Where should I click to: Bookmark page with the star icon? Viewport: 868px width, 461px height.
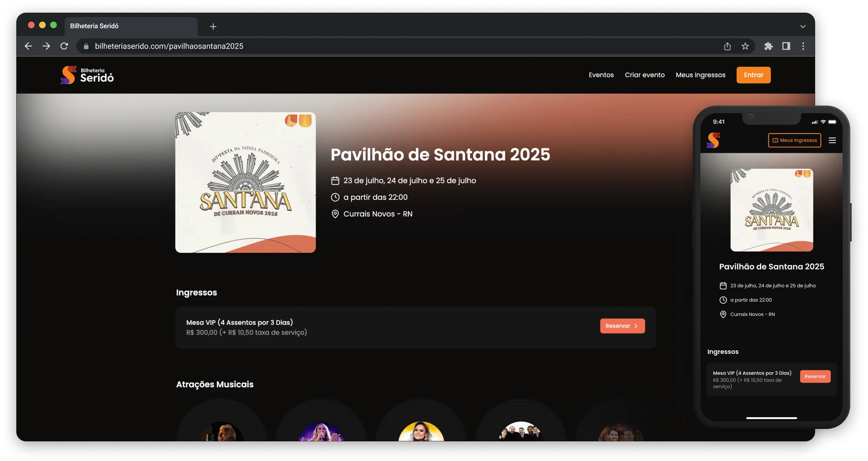(x=745, y=46)
